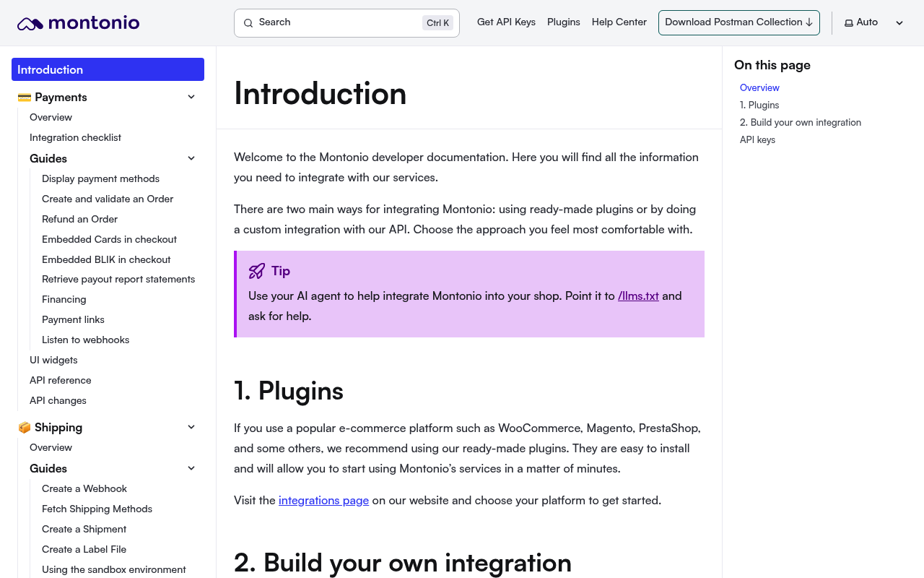Open the Help Center link
924x578 pixels.
619,22
